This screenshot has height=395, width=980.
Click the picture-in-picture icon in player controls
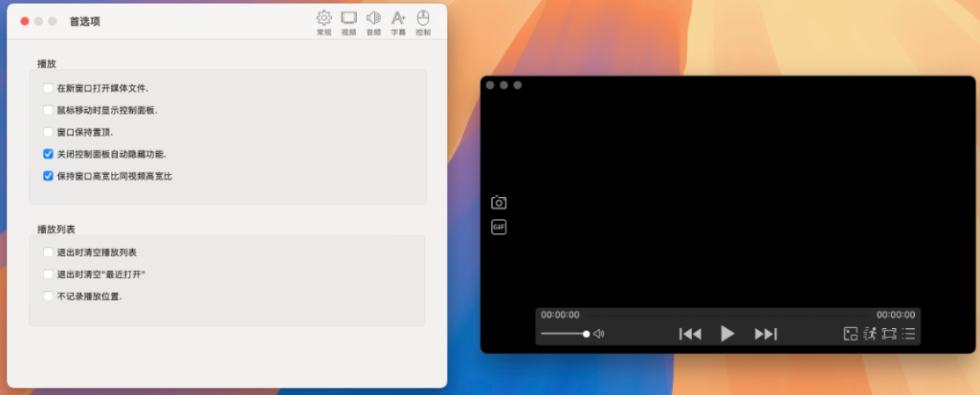pyautogui.click(x=850, y=334)
